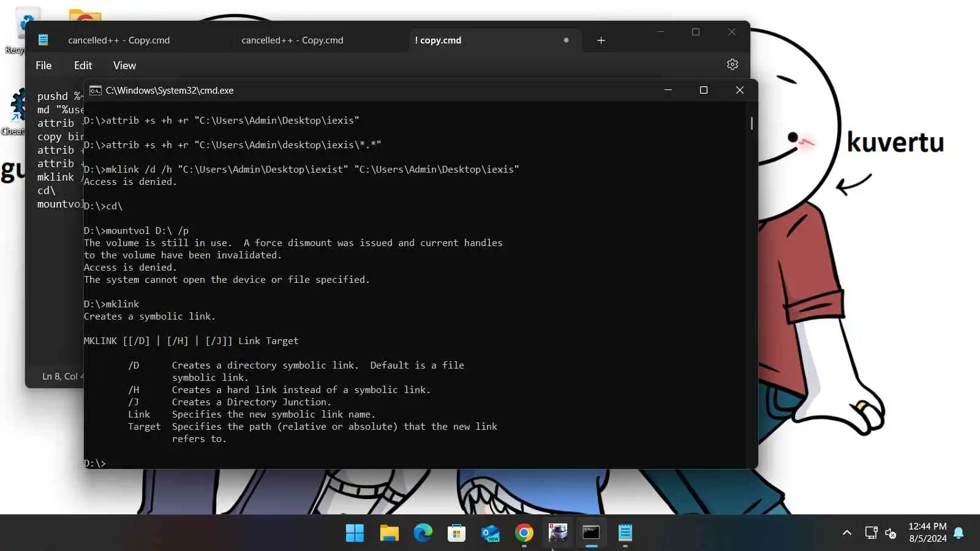Click the cmd.exe window title icon
Viewport: 980px width, 551px height.
point(96,91)
